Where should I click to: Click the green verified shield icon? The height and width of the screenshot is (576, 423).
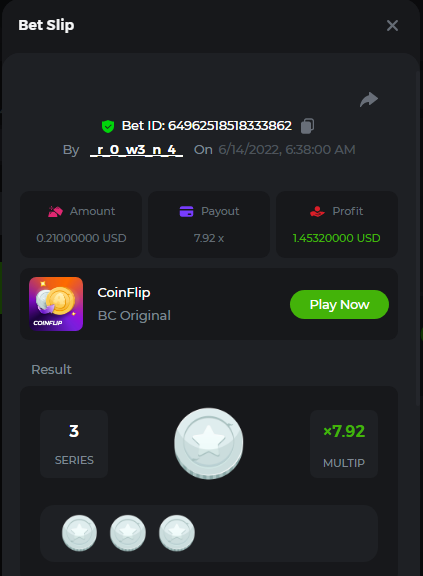[108, 126]
